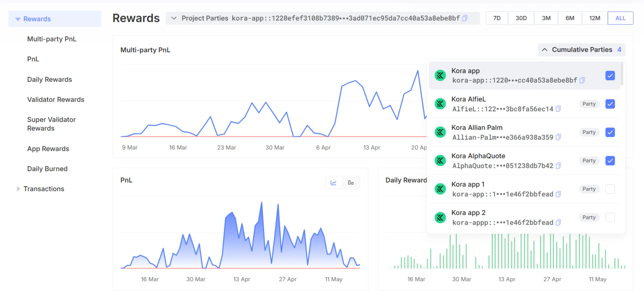Select the 6M time range
This screenshot has height=294, width=644.
[570, 18]
